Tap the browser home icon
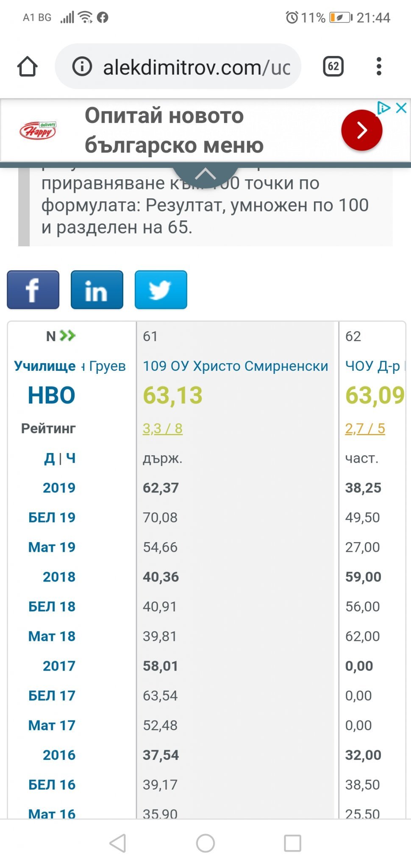The height and width of the screenshot is (868, 411). click(28, 67)
